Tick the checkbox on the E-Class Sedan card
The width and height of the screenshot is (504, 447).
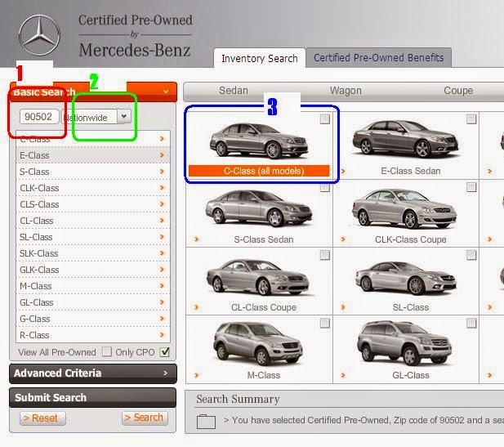pos(471,119)
